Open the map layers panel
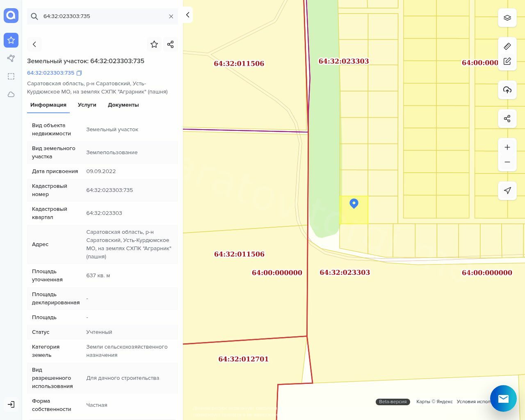The width and height of the screenshot is (525, 420). [507, 18]
